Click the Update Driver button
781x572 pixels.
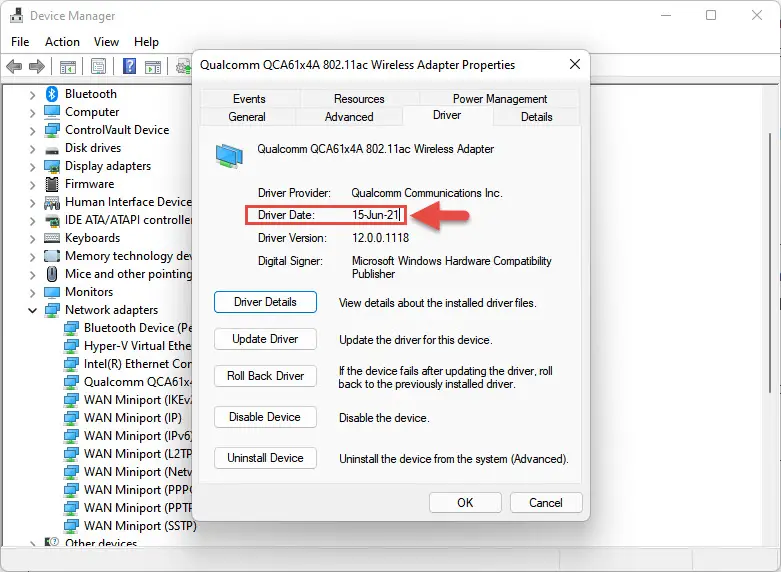coord(265,339)
